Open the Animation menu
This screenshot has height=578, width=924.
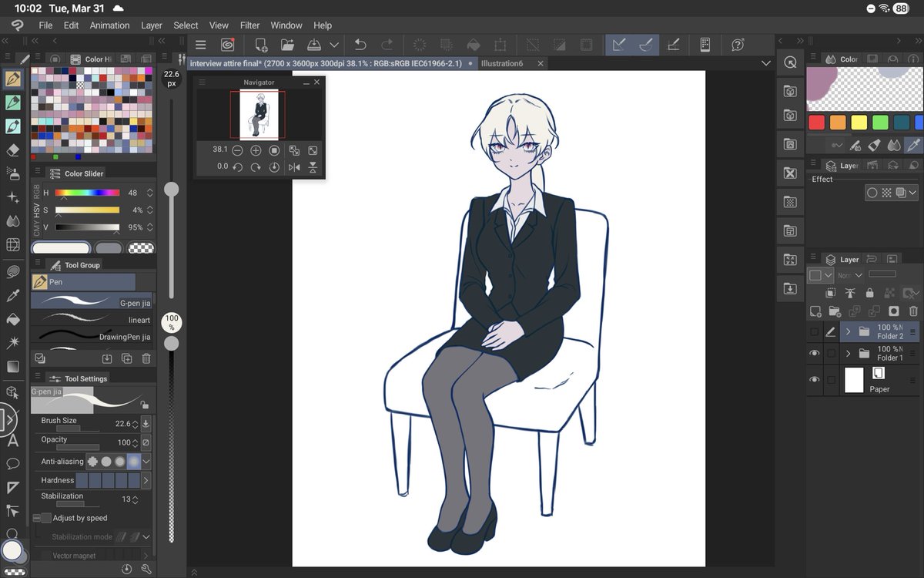(x=109, y=25)
